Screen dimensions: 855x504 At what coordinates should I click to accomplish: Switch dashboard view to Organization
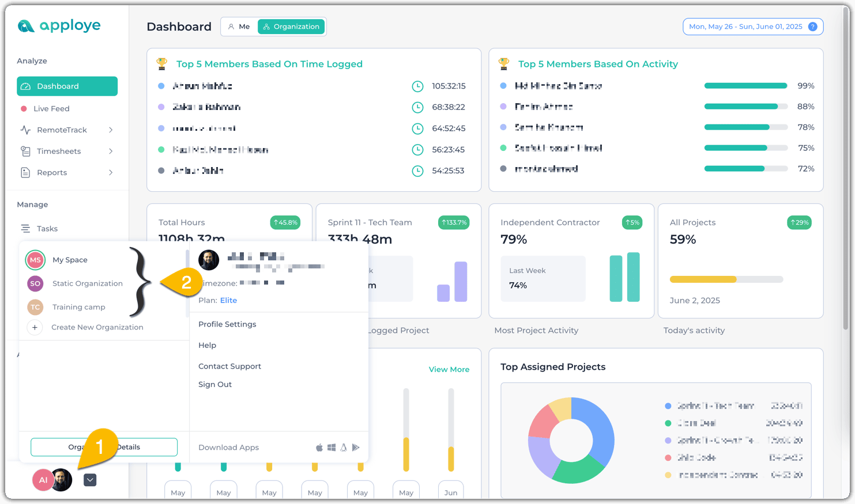pos(291,26)
